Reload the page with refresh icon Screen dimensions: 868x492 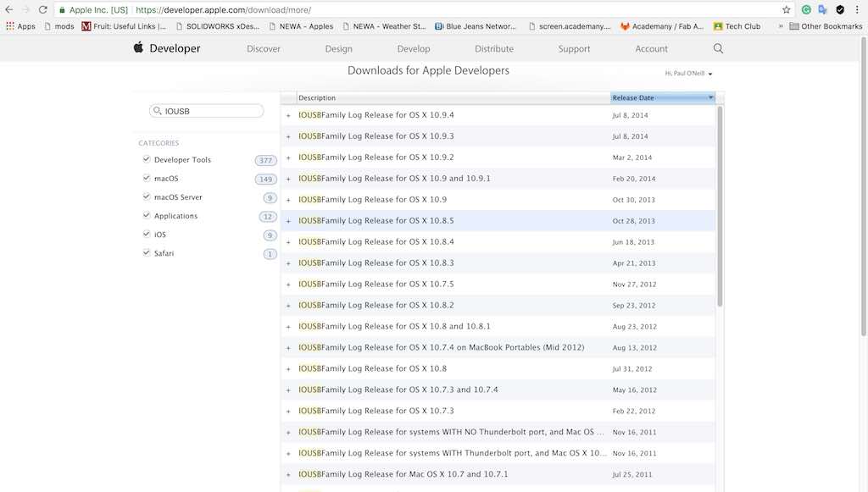[42, 9]
